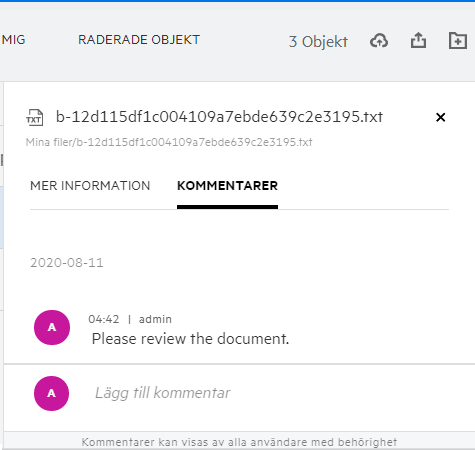This screenshot has height=450, width=475.
Task: Close the file details panel
Action: [440, 117]
